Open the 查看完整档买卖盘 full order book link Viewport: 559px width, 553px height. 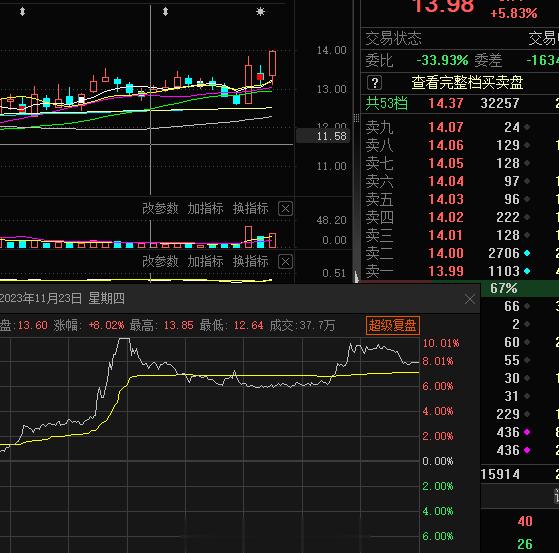(x=467, y=83)
